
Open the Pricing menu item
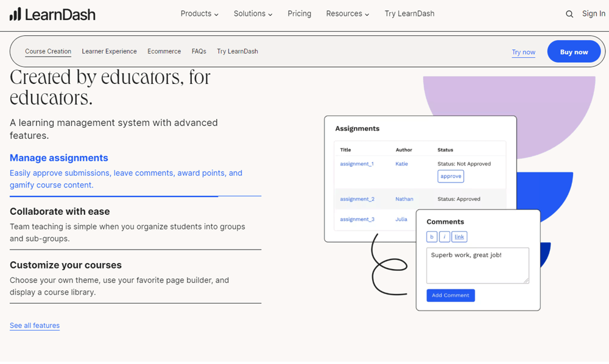pyautogui.click(x=299, y=13)
